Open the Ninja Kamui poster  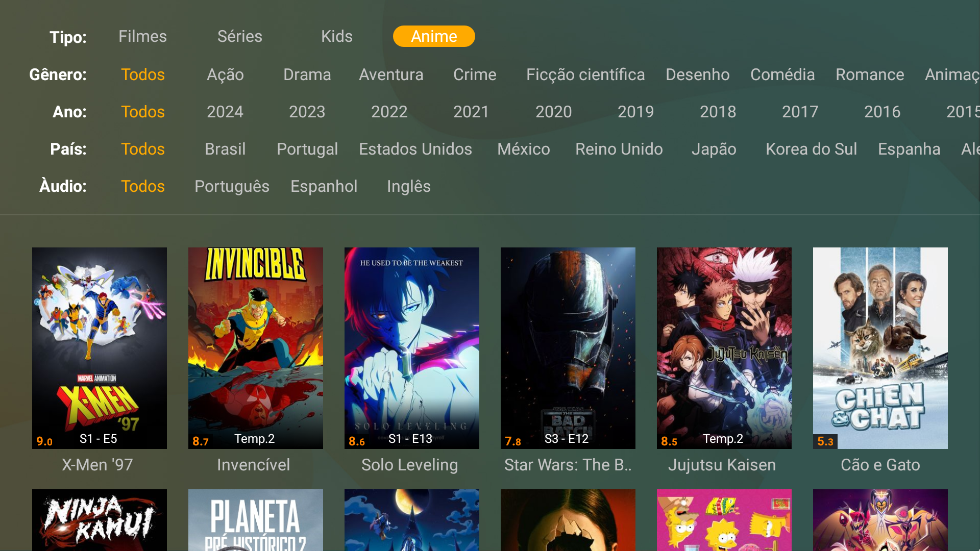100,520
